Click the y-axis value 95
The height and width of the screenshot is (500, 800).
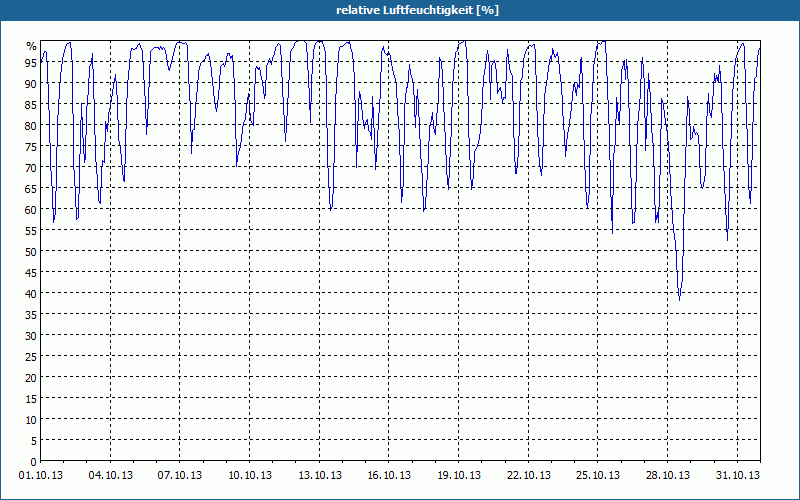pos(31,62)
